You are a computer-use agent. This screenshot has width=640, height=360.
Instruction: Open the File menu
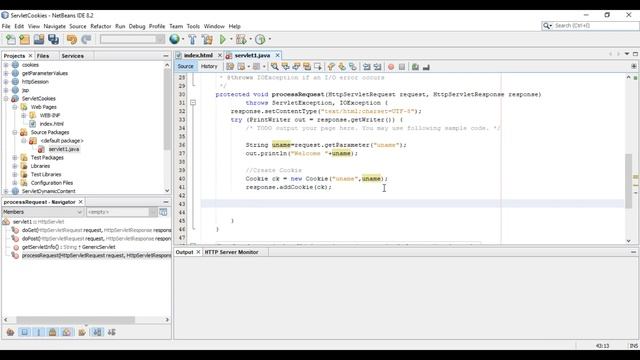click(x=6, y=26)
